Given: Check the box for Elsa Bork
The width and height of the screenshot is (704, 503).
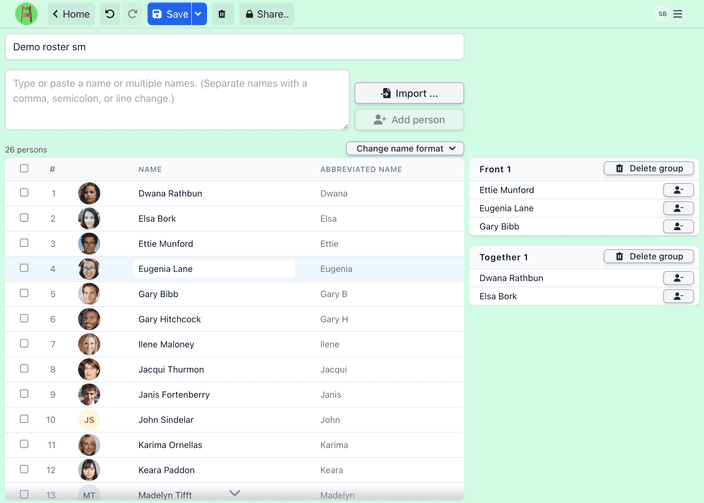Looking at the screenshot, I should pyautogui.click(x=24, y=217).
